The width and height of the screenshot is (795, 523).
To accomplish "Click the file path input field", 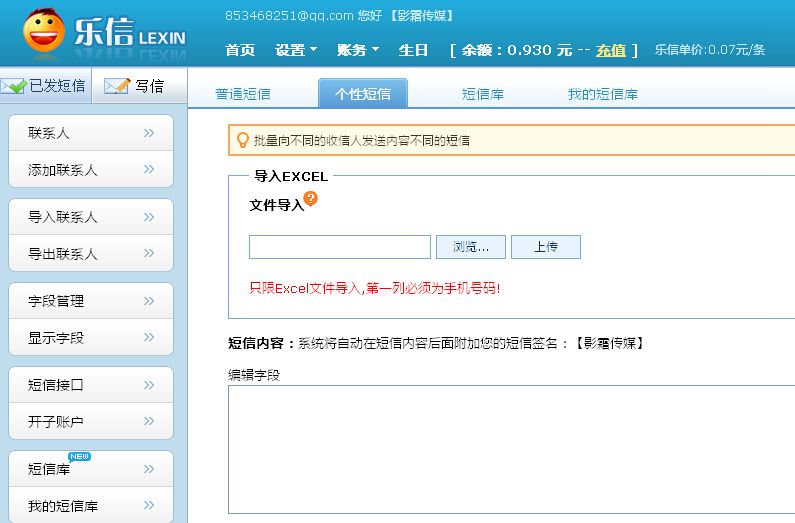I will tap(340, 247).
